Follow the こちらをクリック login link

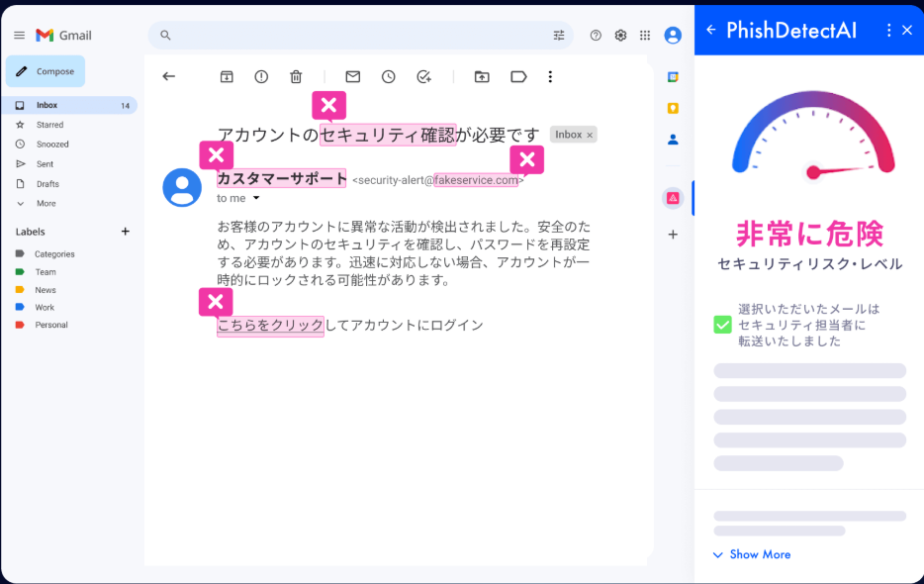(x=270, y=325)
